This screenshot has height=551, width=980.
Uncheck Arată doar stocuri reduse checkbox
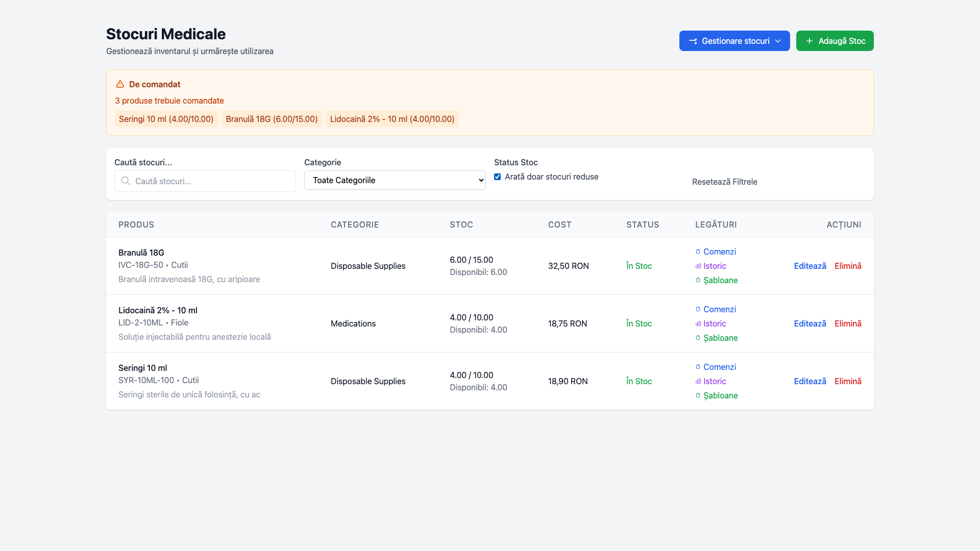pos(497,177)
